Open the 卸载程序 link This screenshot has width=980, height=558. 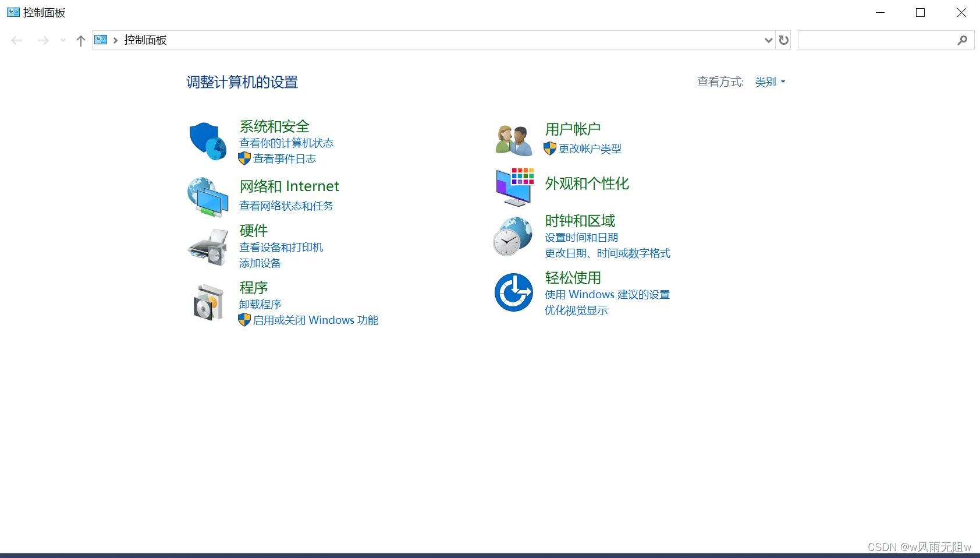coord(260,304)
